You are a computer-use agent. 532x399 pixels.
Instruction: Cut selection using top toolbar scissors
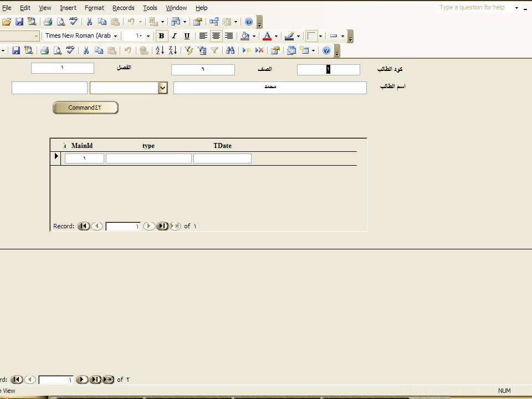(x=89, y=22)
